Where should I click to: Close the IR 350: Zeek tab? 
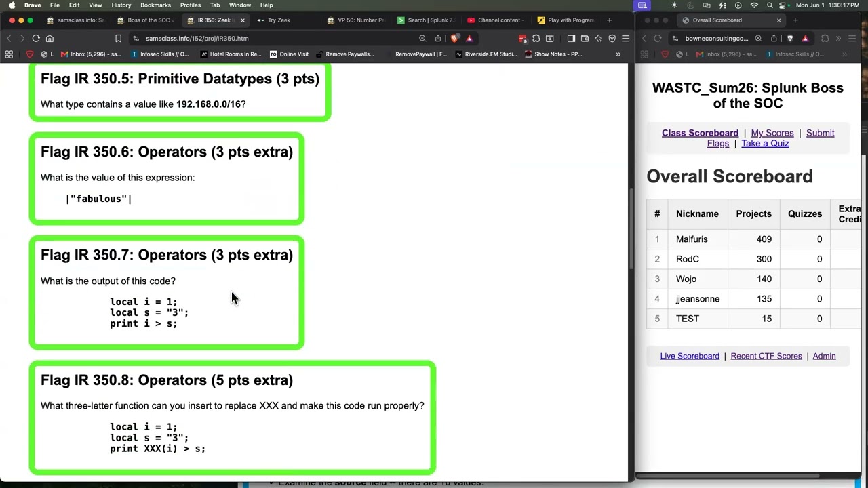(242, 20)
